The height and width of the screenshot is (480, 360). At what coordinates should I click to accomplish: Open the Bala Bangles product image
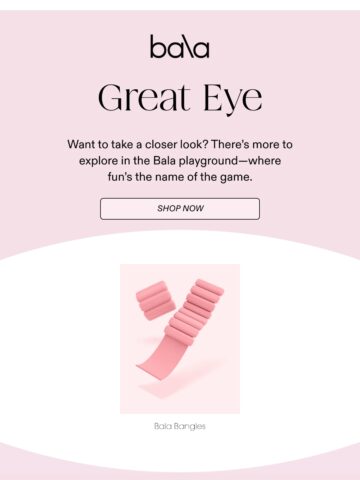click(180, 339)
